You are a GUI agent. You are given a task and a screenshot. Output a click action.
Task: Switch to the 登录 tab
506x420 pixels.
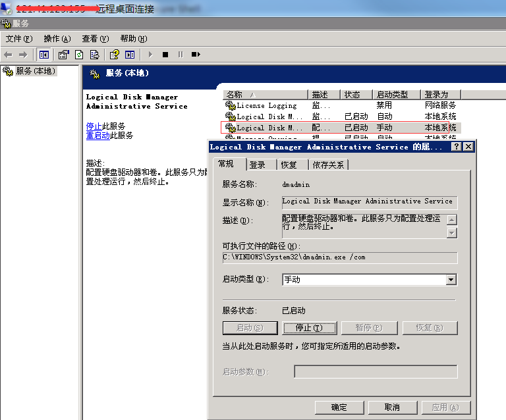tap(258, 165)
